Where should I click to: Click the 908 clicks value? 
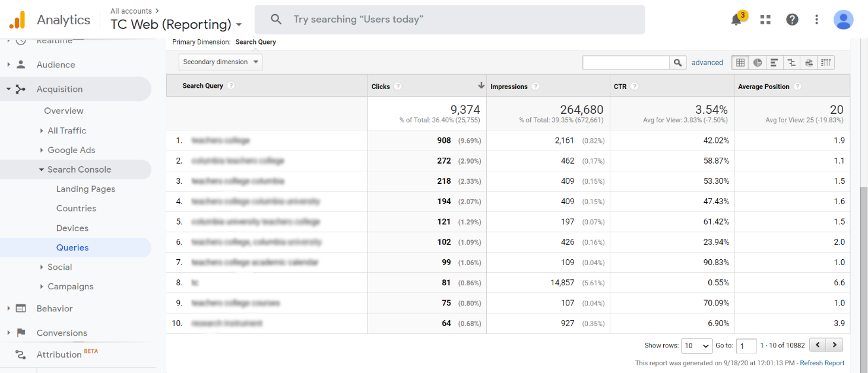(444, 141)
